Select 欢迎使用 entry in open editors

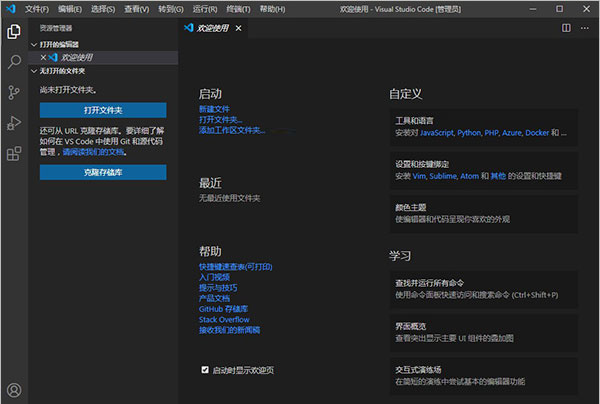pos(103,57)
